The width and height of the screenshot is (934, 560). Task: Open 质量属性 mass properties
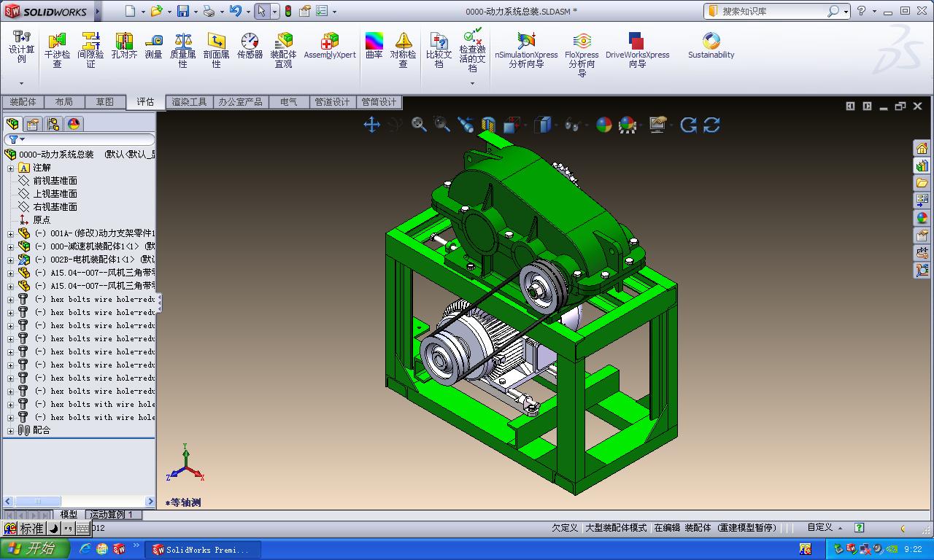click(x=182, y=50)
